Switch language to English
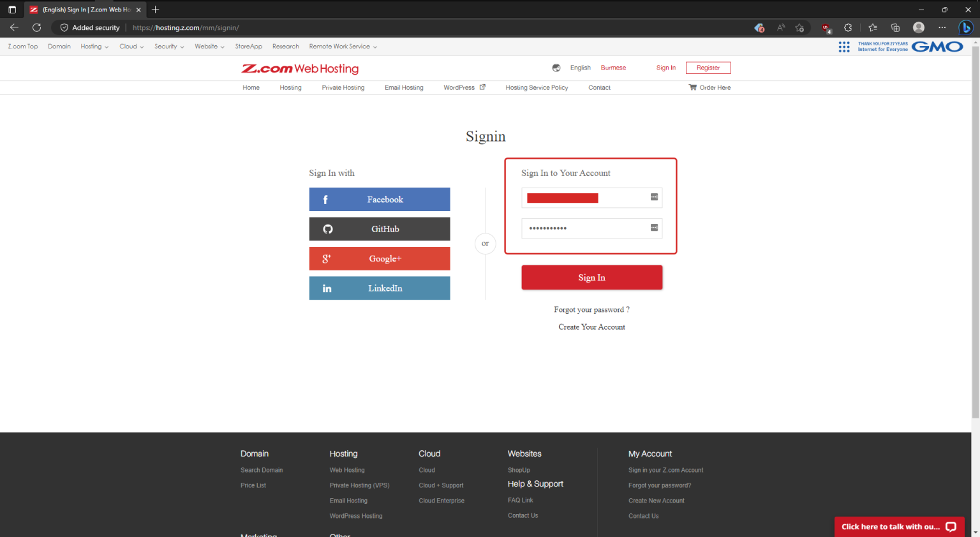The width and height of the screenshot is (980, 537). click(x=580, y=68)
